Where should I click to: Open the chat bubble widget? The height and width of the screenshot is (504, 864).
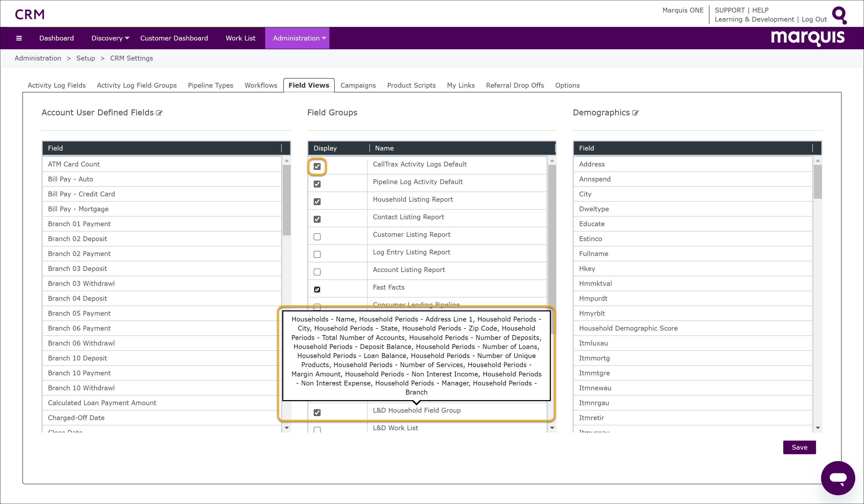point(838,478)
